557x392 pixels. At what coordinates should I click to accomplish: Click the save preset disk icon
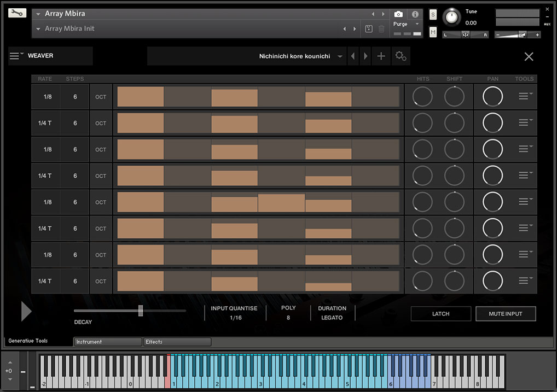(369, 29)
